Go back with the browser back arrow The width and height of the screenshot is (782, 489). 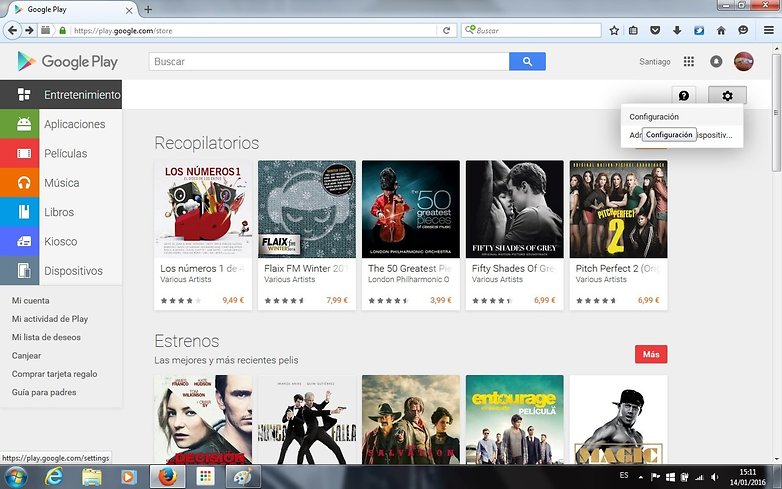12,30
